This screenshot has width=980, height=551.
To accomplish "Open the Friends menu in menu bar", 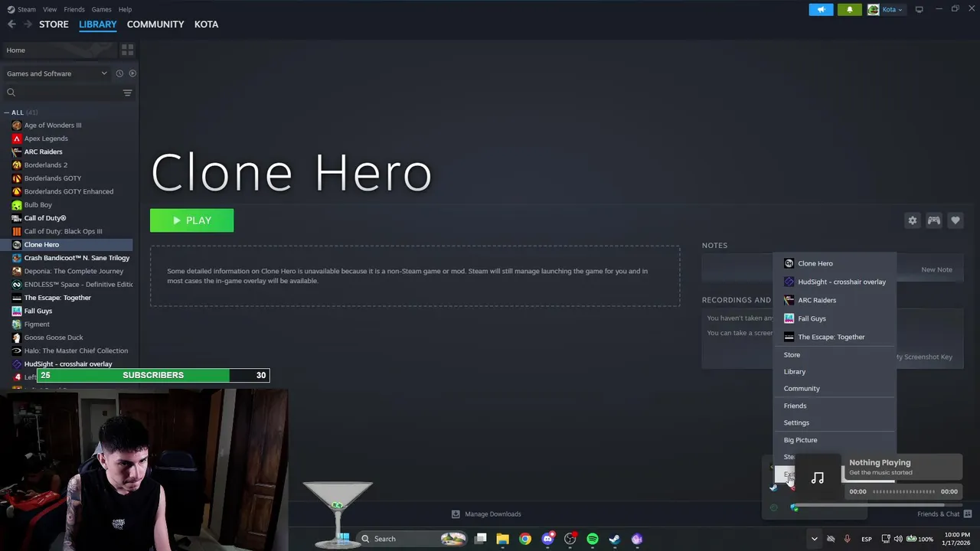I will pyautogui.click(x=74, y=9).
